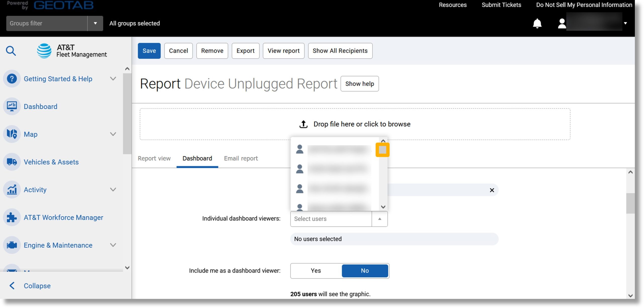Expand the Activity menu chevron
Image resolution: width=644 pixels, height=308 pixels.
point(113,189)
